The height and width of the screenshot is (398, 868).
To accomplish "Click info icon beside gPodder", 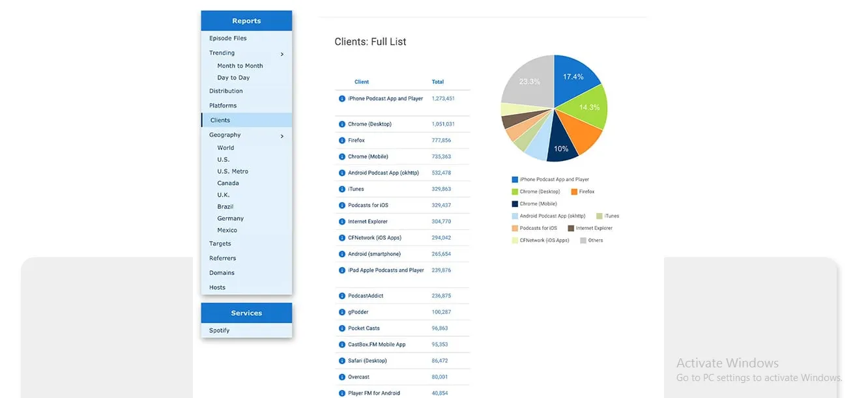I will (x=342, y=313).
